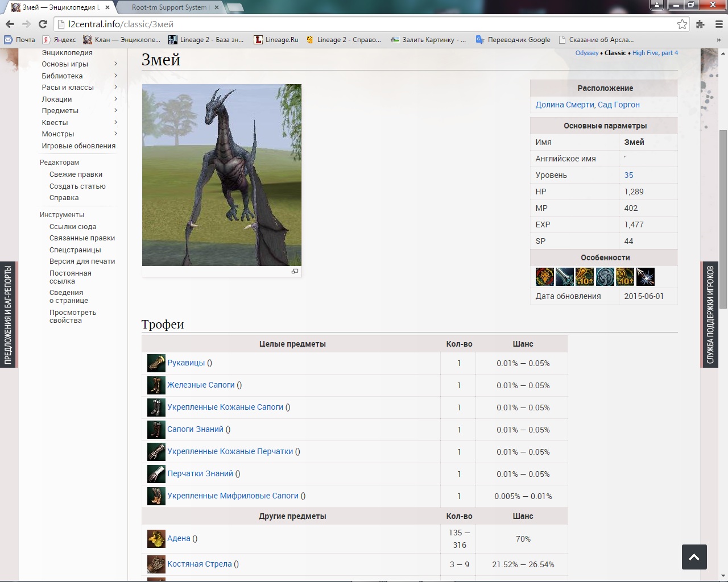Click the fifth skill icon under Особенности
This screenshot has height=582, width=728.
point(625,277)
